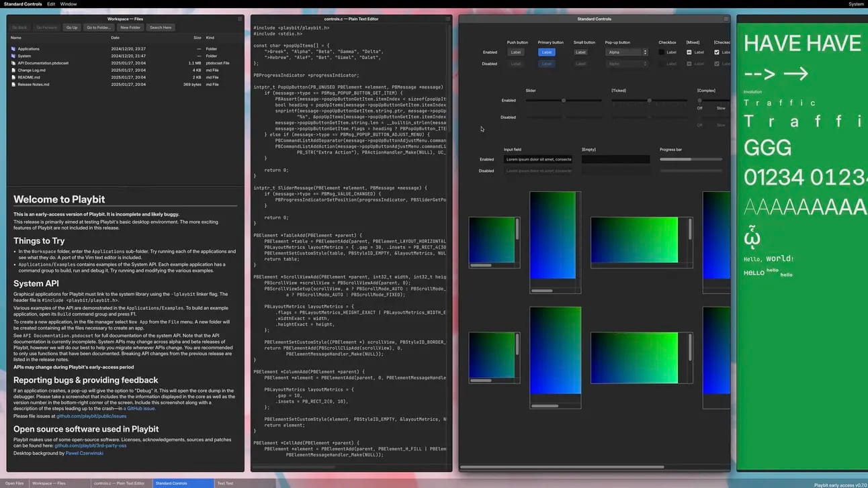The height and width of the screenshot is (488, 868).
Task: Click the New Folder button
Action: coord(130,28)
